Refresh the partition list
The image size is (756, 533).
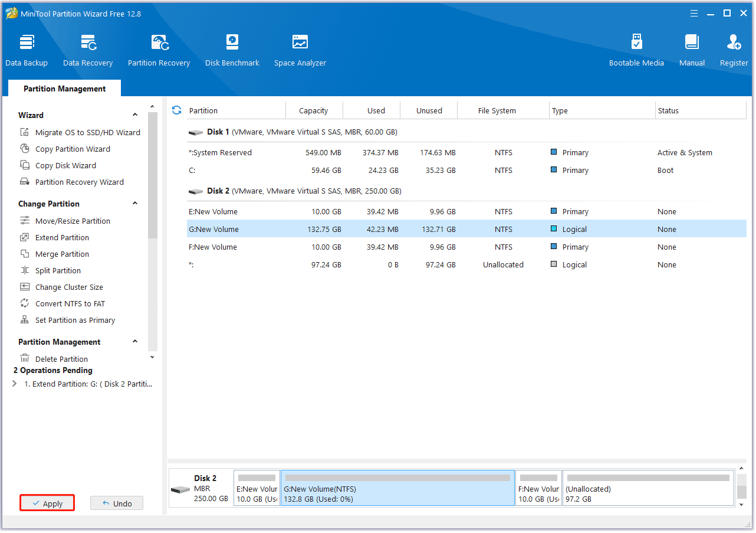176,110
